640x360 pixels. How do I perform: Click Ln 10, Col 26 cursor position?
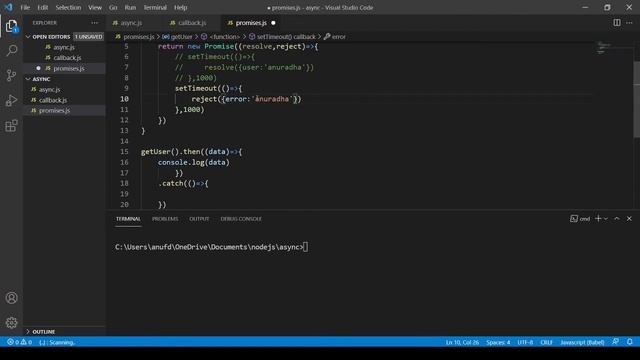coord(462,342)
